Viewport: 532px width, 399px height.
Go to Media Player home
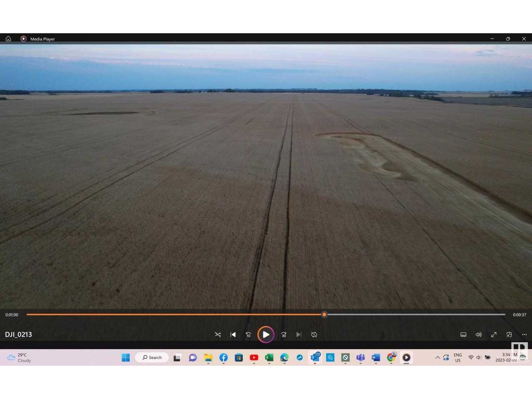point(8,39)
